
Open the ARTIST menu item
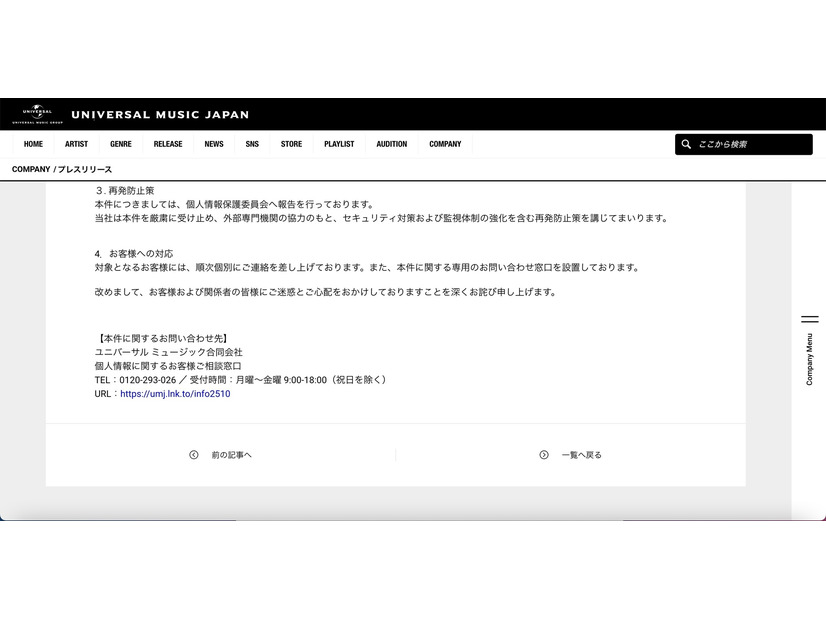tap(76, 144)
